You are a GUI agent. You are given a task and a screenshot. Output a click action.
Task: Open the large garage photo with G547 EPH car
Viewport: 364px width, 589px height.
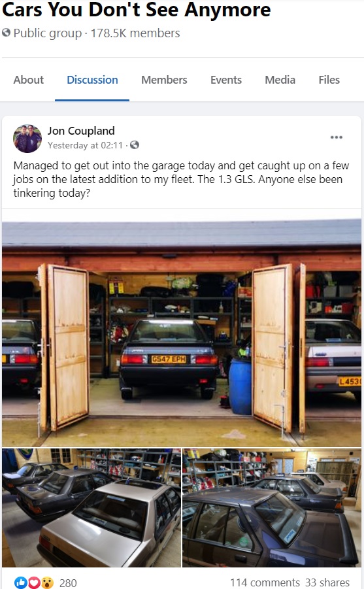coord(182,333)
